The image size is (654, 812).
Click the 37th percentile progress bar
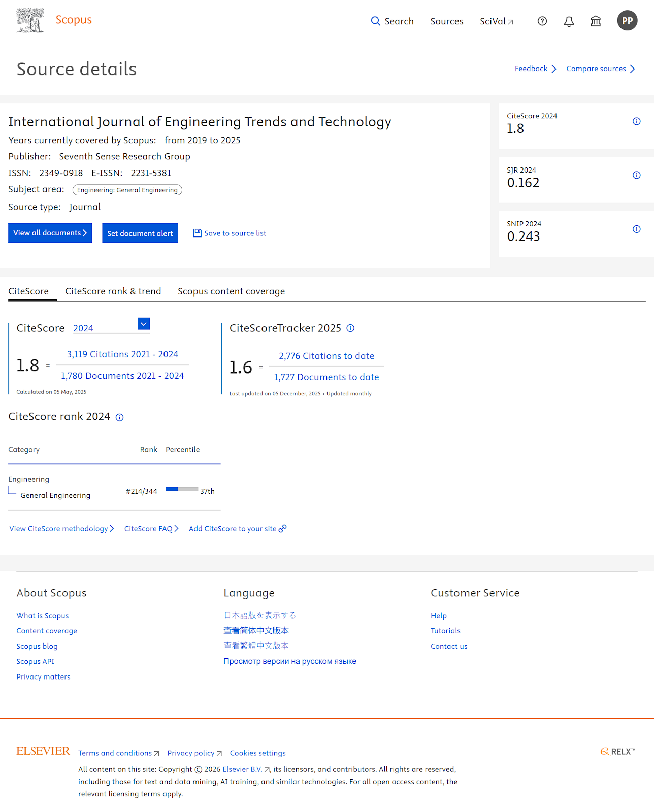click(182, 489)
